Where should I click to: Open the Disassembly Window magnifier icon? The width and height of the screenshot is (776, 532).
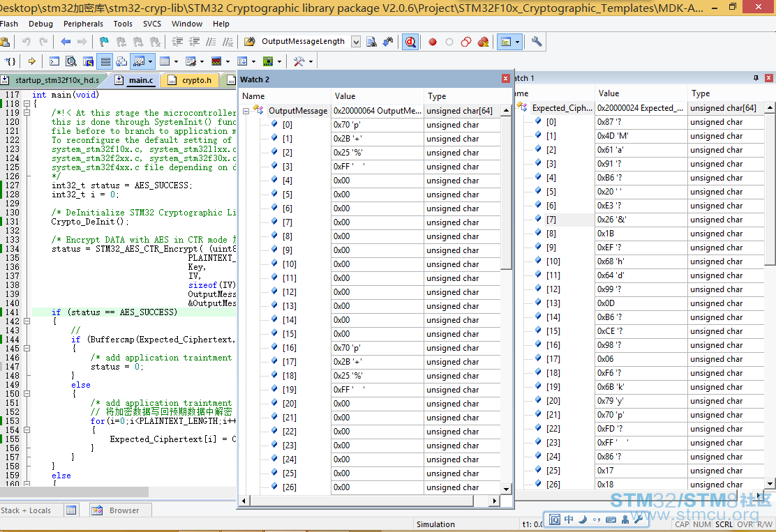[71, 61]
